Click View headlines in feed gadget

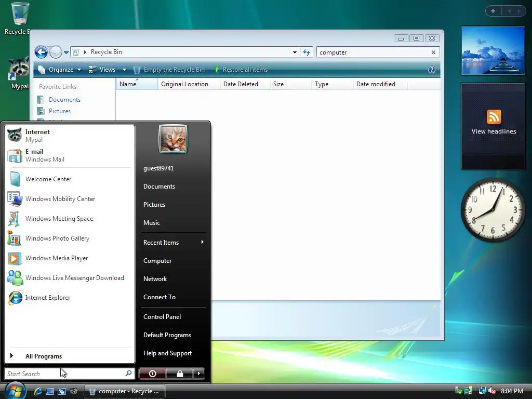tap(494, 131)
